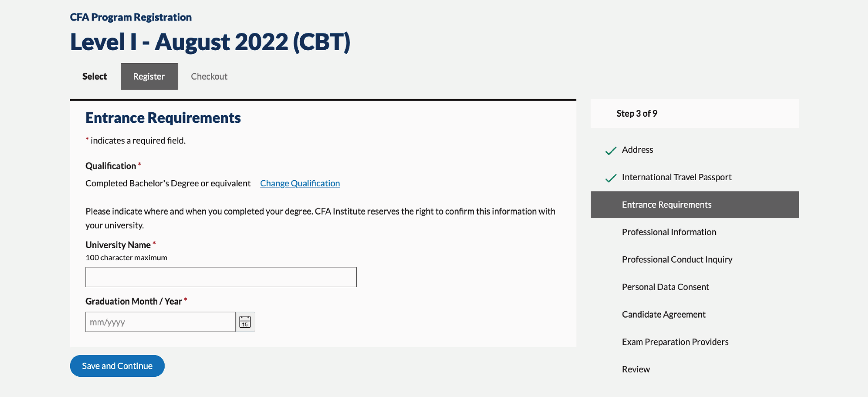The width and height of the screenshot is (868, 397).
Task: Switch to the Select tab
Action: (94, 76)
